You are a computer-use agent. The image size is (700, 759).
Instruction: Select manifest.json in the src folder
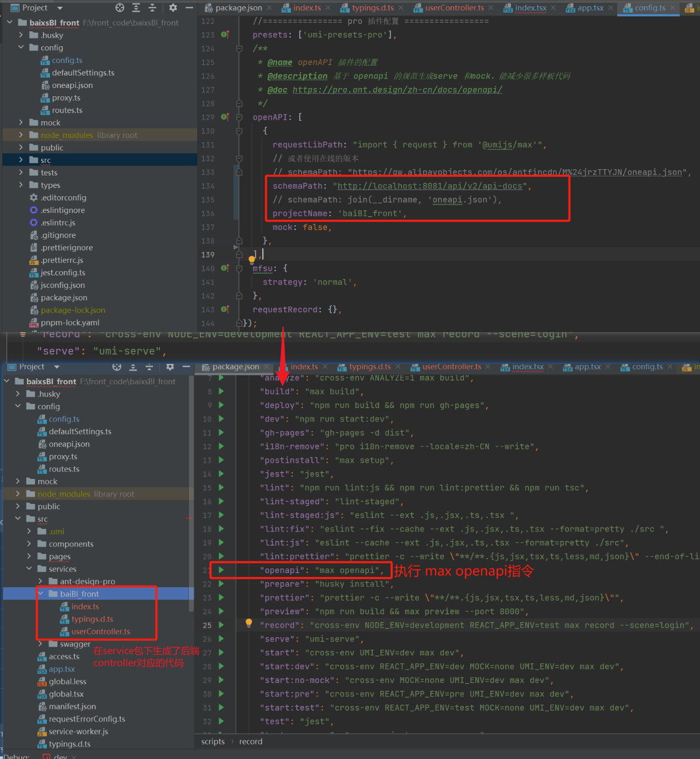point(72,706)
